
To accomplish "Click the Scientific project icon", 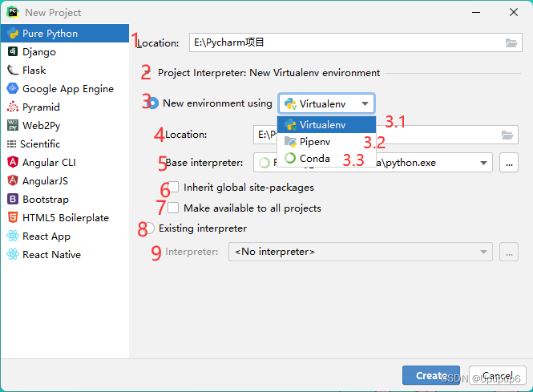I will click(x=11, y=143).
